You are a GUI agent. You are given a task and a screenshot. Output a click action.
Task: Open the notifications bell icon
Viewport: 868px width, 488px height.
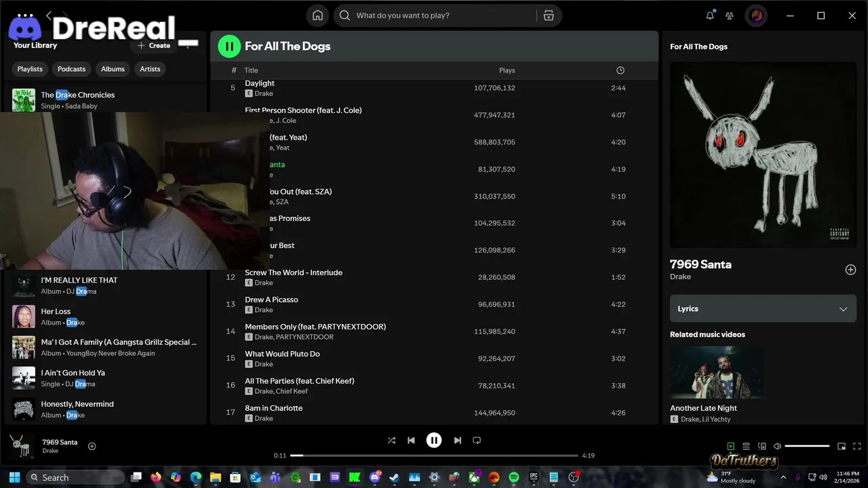click(710, 16)
